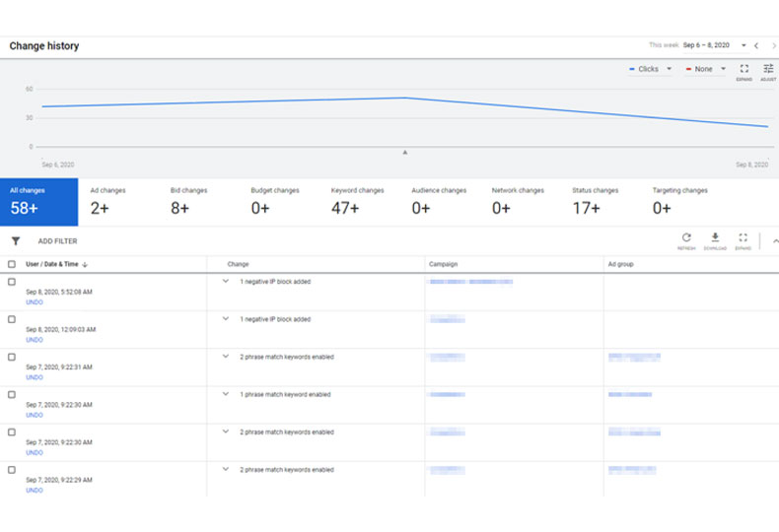This screenshot has width=779, height=532.
Task: Expand the table to full screen
Action: pos(743,238)
